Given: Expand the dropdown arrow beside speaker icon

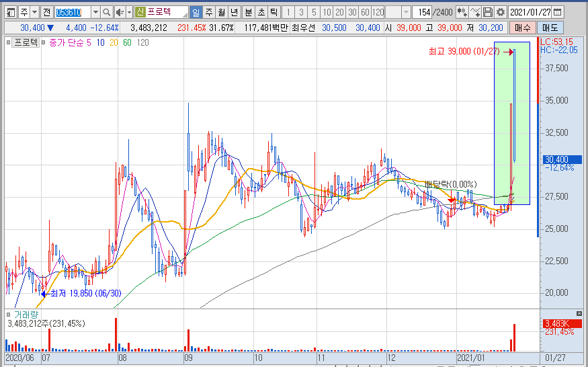Looking at the screenshot, I should tap(130, 12).
